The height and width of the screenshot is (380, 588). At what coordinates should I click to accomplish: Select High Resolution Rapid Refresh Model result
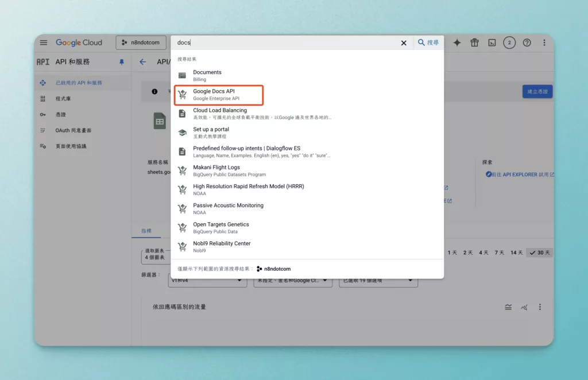coord(307,189)
